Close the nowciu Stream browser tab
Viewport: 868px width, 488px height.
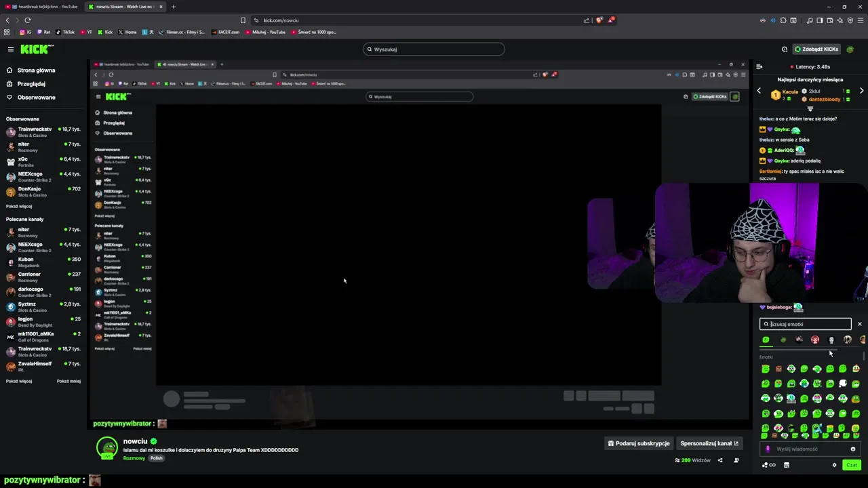160,7
